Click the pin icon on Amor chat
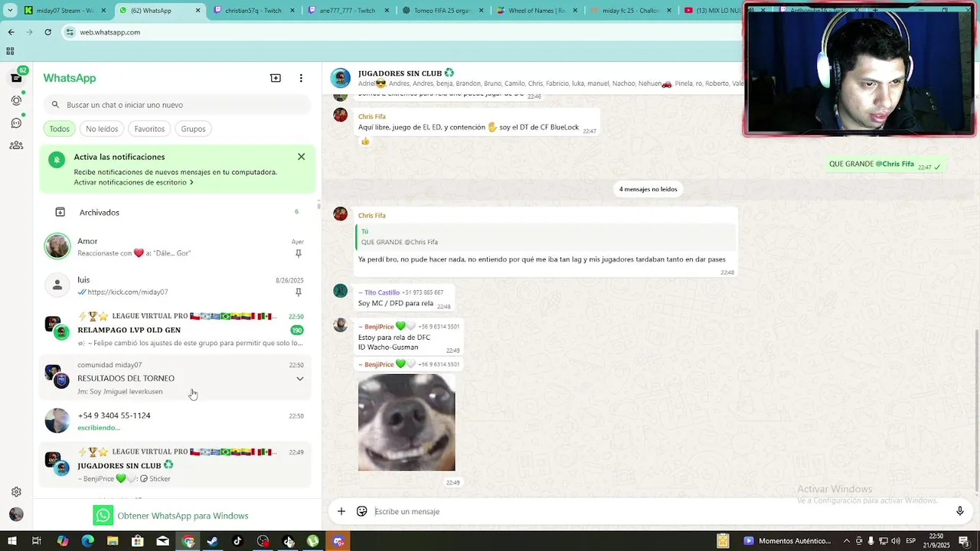The height and width of the screenshot is (551, 980). tap(299, 253)
